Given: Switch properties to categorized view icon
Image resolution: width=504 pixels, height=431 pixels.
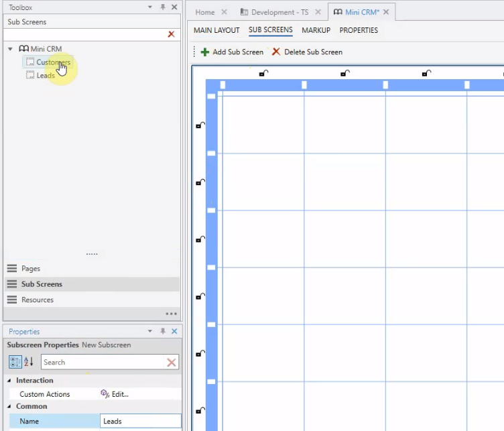Looking at the screenshot, I should click(15, 362).
